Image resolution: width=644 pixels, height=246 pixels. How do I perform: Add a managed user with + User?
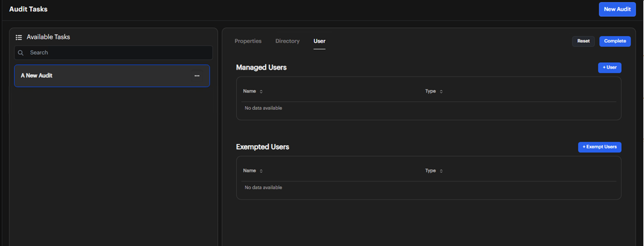[x=610, y=68]
